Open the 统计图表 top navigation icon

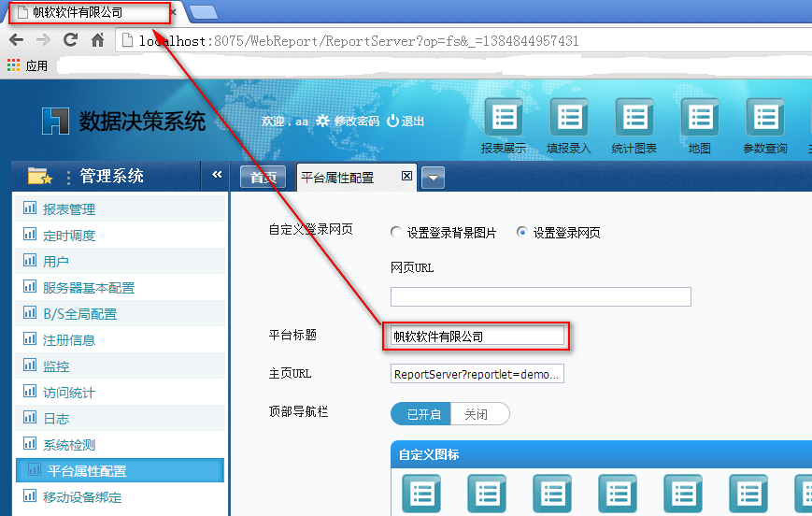pos(634,118)
